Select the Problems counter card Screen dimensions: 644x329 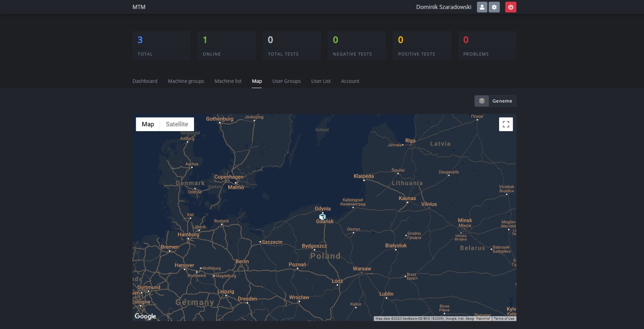coord(487,46)
